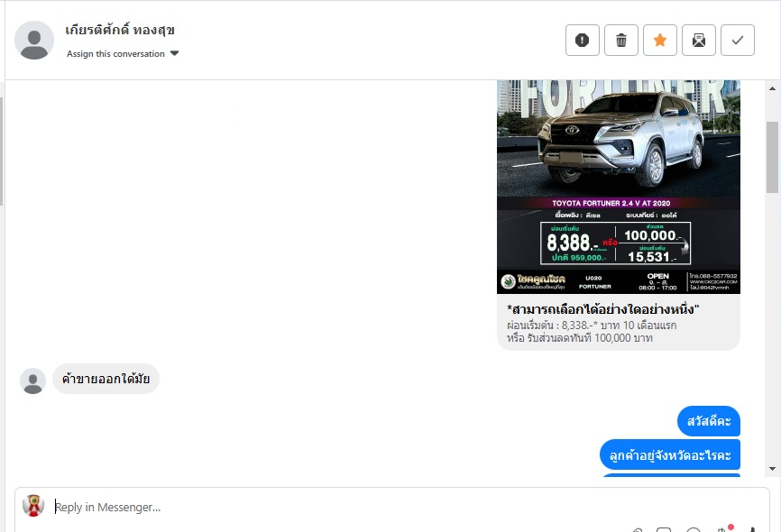The width and height of the screenshot is (781, 532).
Task: Click the ad text line ผ่อนเริ่มต้น : 8,338.-* บาท
Action: click(592, 326)
